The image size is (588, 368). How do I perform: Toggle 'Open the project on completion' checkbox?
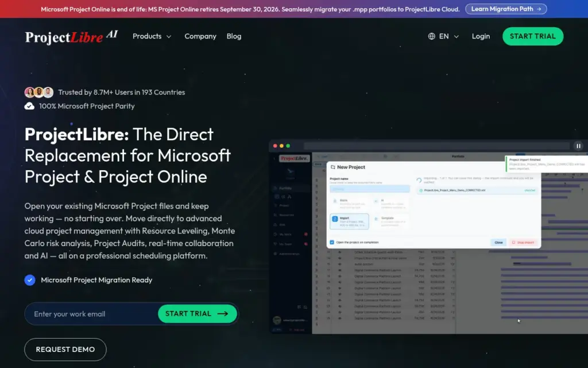pos(332,242)
